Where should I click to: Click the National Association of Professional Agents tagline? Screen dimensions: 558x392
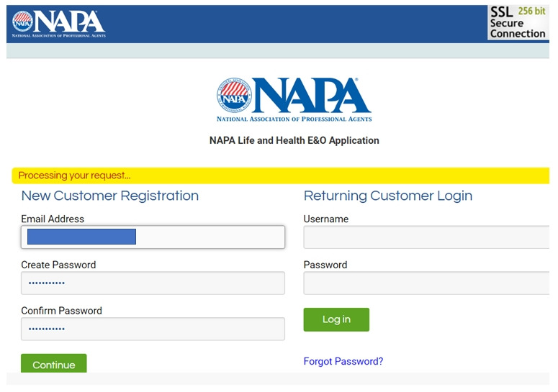coord(294,119)
